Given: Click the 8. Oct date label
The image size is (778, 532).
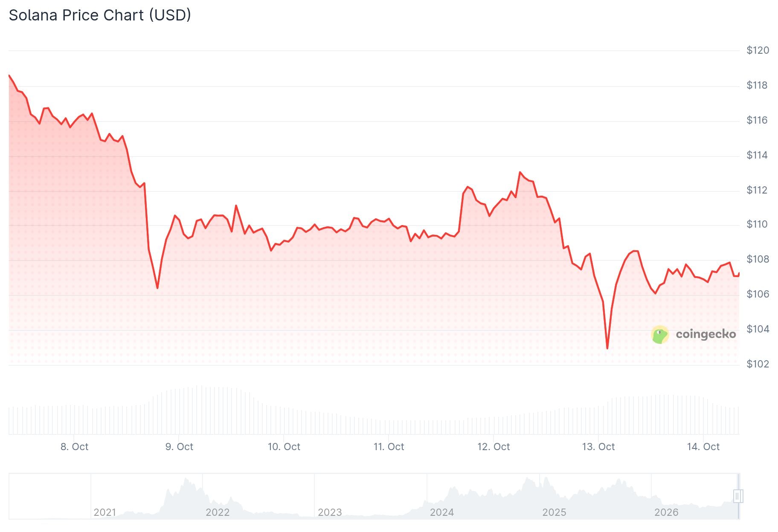Looking at the screenshot, I should click(74, 447).
